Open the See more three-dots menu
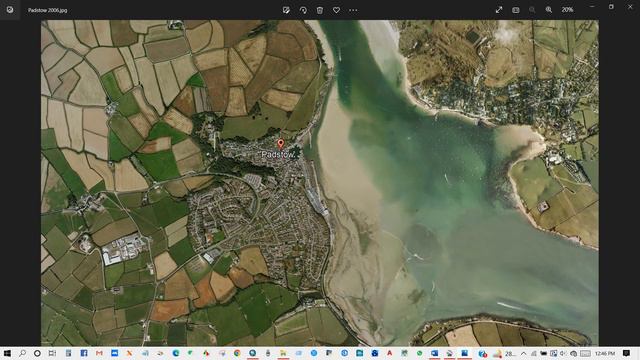The height and width of the screenshot is (360, 640). tap(353, 10)
